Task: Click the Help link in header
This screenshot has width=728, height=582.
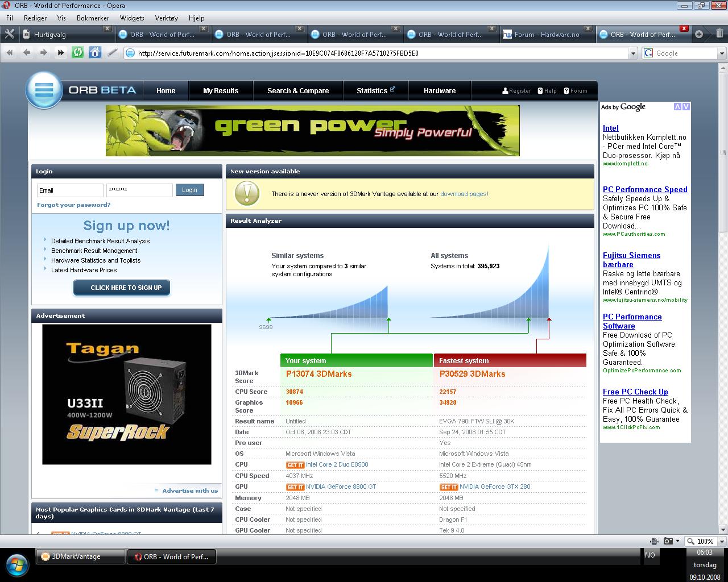Action: coord(547,90)
